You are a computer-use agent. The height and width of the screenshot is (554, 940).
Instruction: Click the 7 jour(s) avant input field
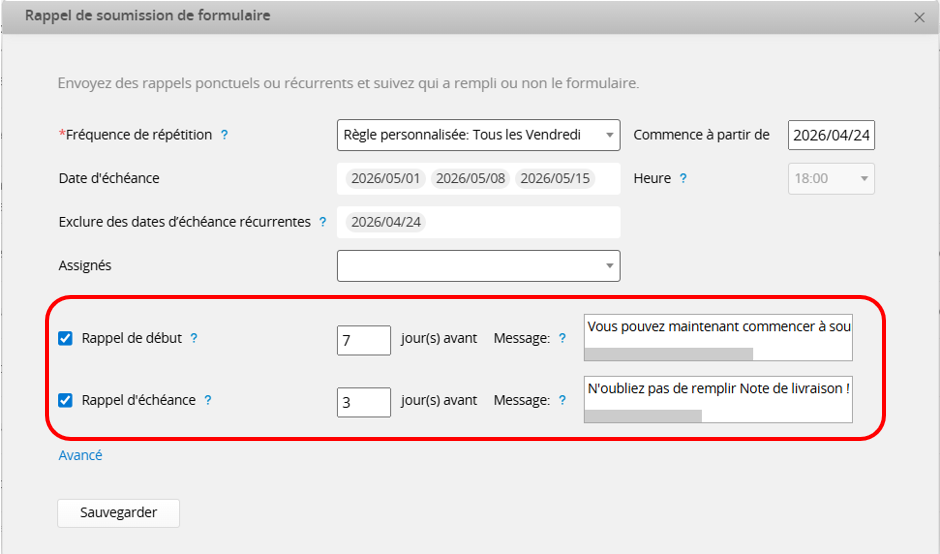pyautogui.click(x=363, y=340)
